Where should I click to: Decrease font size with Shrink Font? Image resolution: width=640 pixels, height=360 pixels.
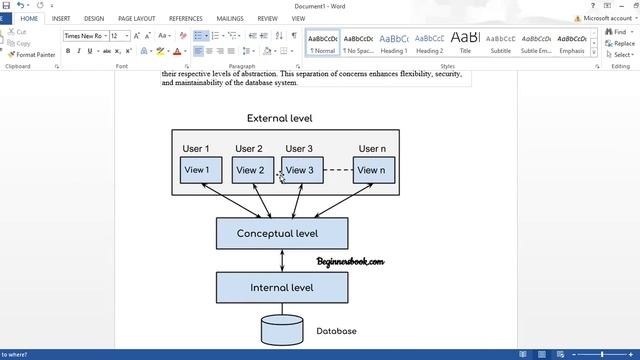pos(148,36)
